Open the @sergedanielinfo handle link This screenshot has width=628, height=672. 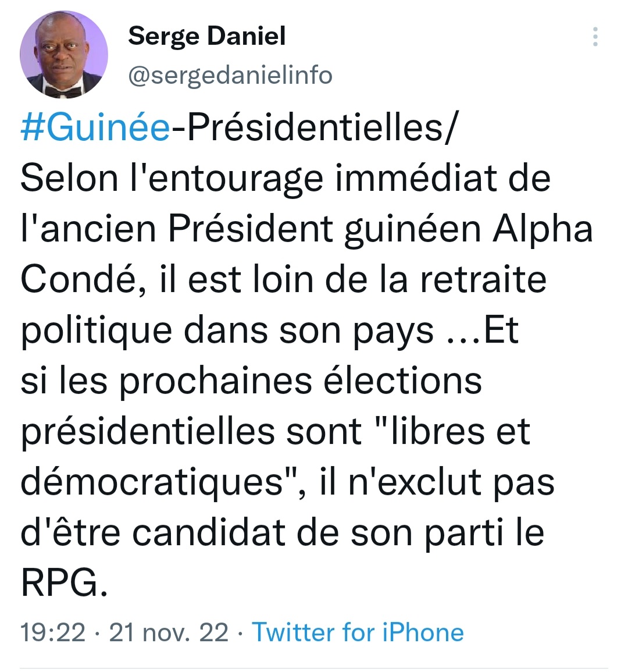coord(230,75)
